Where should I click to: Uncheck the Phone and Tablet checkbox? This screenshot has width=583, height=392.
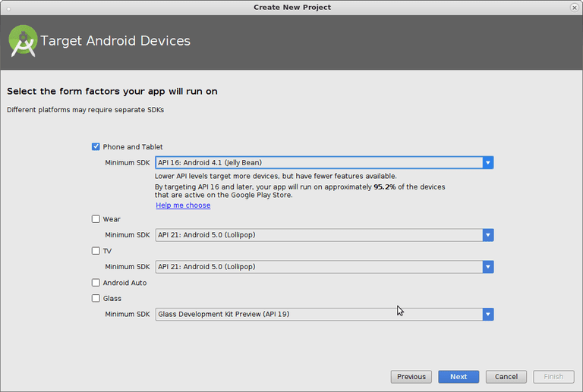click(96, 146)
